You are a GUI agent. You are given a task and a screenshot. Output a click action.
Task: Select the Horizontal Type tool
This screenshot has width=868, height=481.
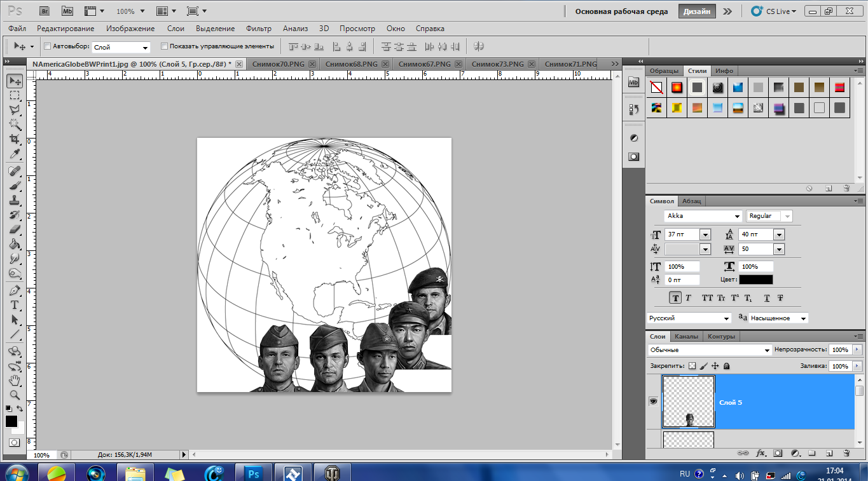click(15, 305)
